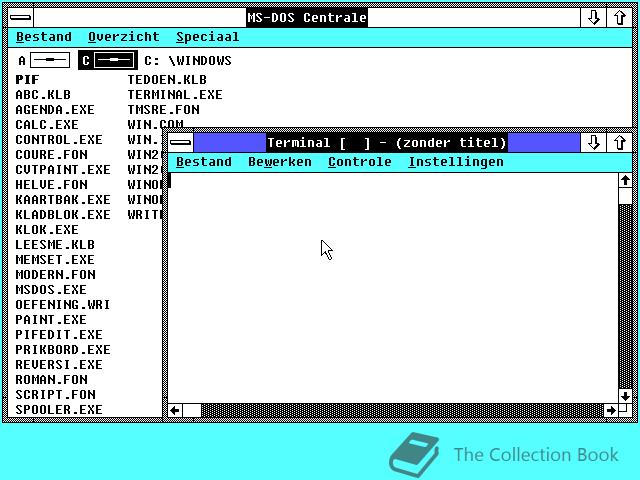The width and height of the screenshot is (640, 480).
Task: Select AGENDA.EXE in the file list
Action: [55, 110]
